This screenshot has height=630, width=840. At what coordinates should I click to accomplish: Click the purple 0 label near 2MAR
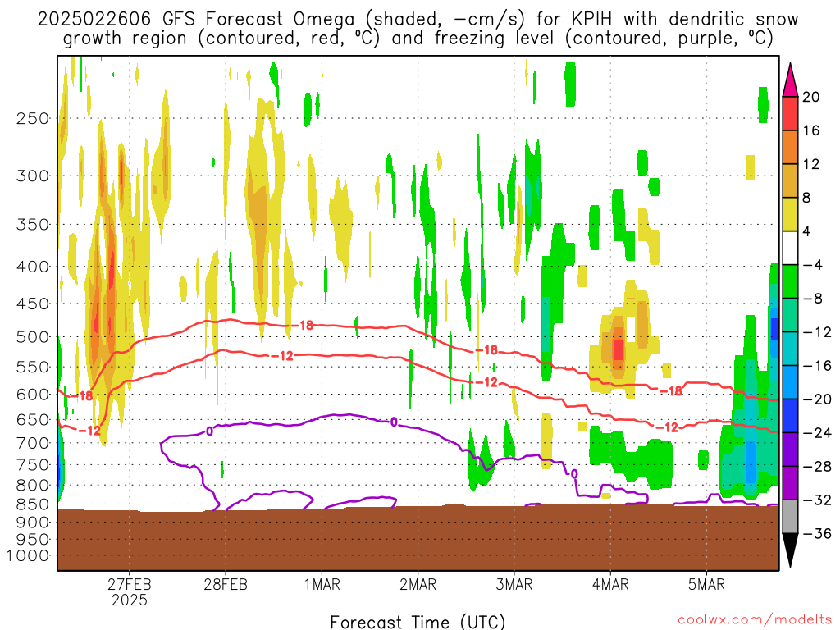(x=394, y=422)
